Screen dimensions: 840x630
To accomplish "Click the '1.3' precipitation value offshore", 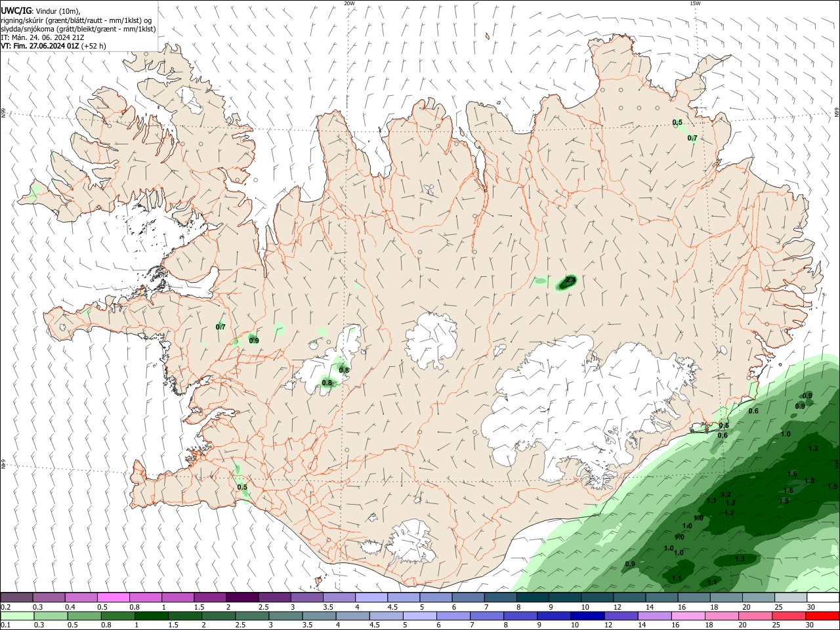I will pos(740,558).
